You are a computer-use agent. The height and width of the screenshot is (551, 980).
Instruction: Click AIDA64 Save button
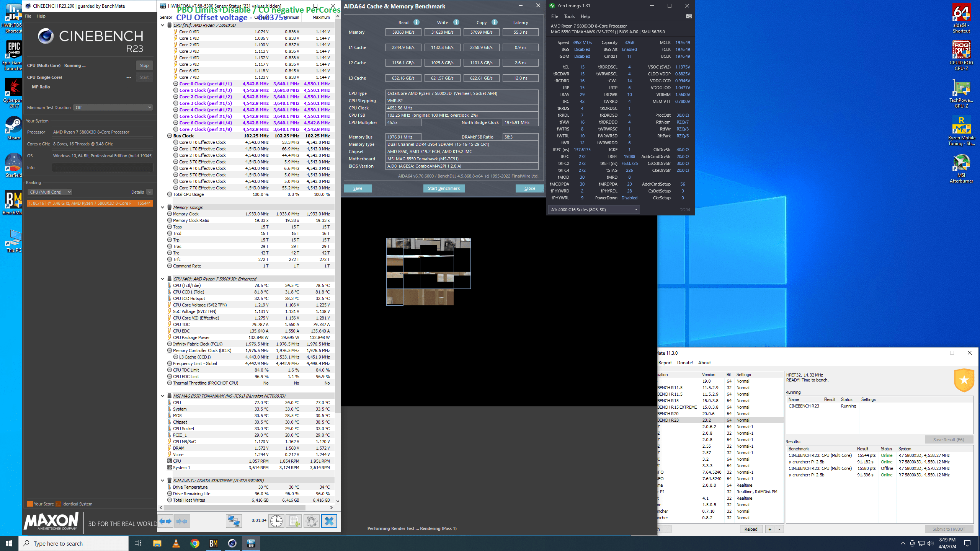pyautogui.click(x=358, y=188)
